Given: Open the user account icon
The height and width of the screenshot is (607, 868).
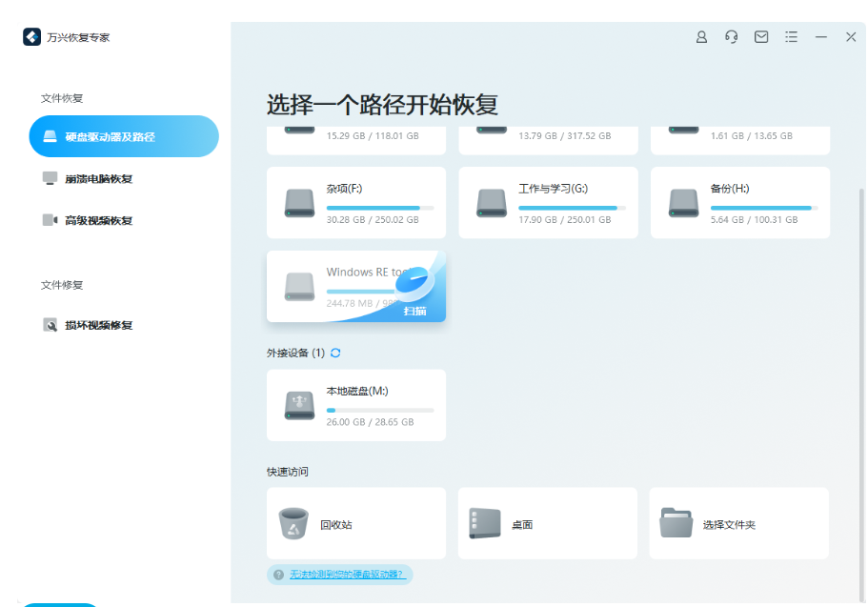Looking at the screenshot, I should [701, 37].
